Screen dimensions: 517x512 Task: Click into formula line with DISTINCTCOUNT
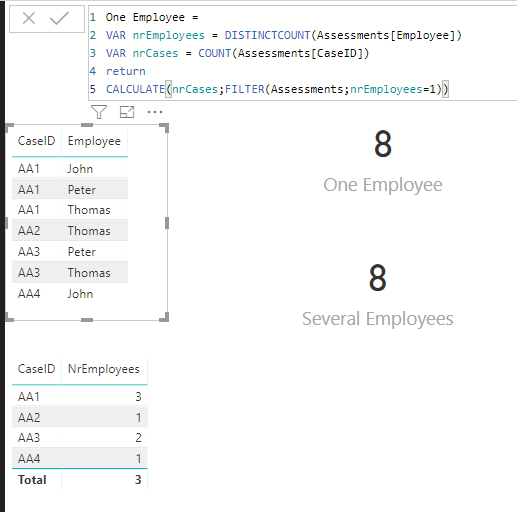coord(283,35)
